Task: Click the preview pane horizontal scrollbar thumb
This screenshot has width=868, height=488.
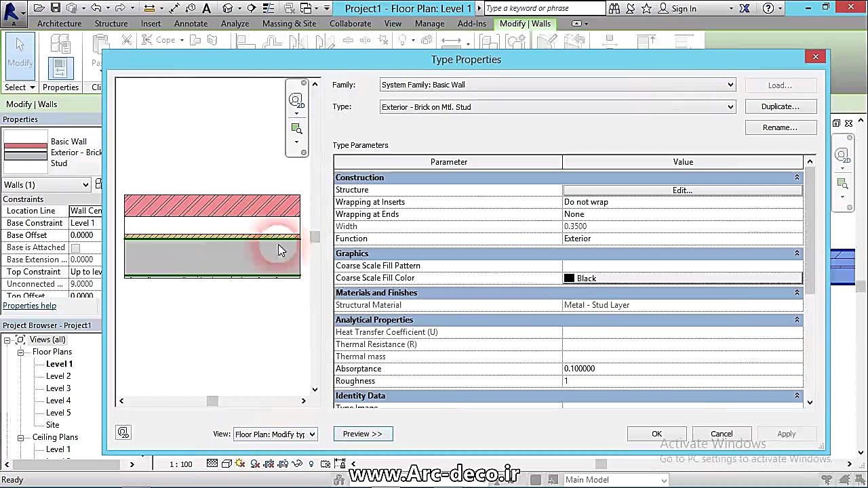Action: pyautogui.click(x=212, y=401)
